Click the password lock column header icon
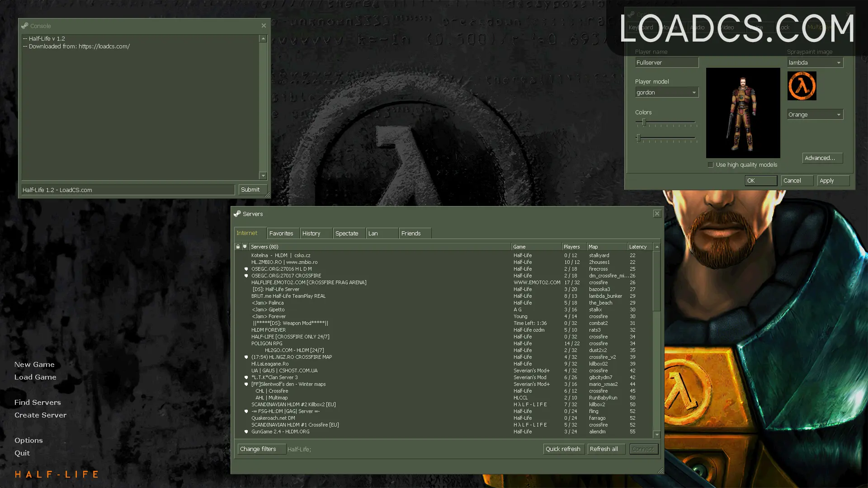 (x=238, y=247)
